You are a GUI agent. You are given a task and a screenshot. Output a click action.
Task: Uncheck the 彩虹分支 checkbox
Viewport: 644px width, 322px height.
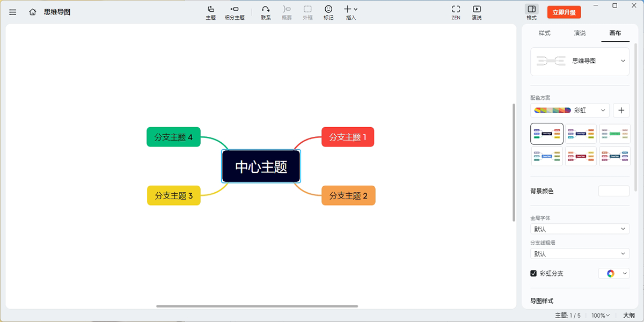click(533, 273)
